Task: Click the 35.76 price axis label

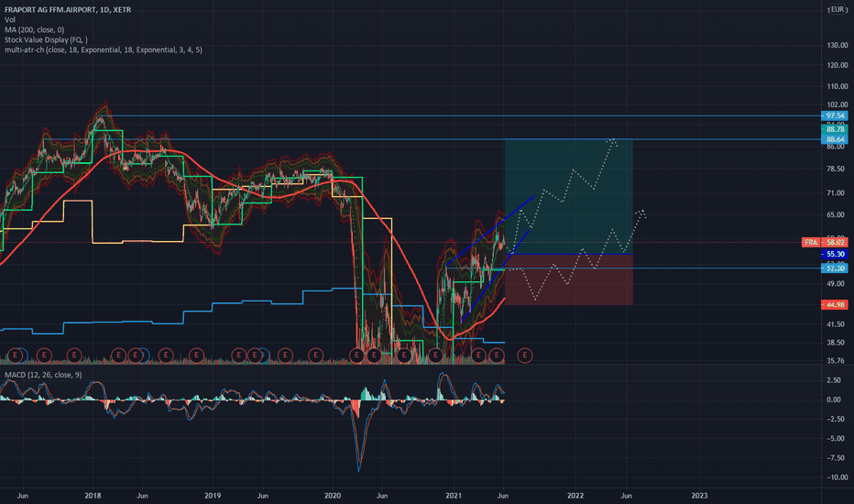Action: [838, 361]
